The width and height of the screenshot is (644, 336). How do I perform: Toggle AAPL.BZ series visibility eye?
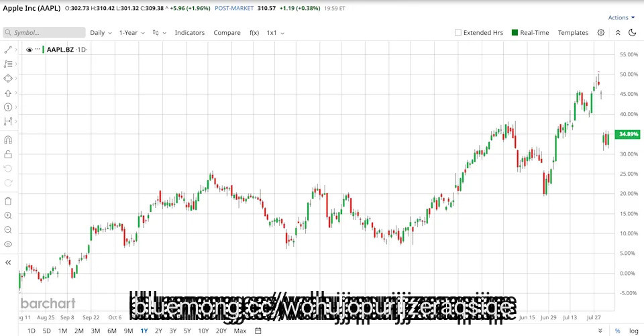[29, 50]
